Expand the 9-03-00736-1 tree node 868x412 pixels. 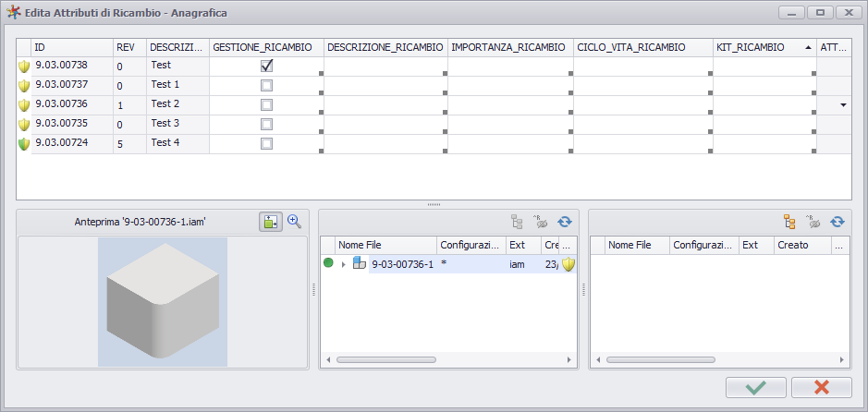(x=343, y=264)
